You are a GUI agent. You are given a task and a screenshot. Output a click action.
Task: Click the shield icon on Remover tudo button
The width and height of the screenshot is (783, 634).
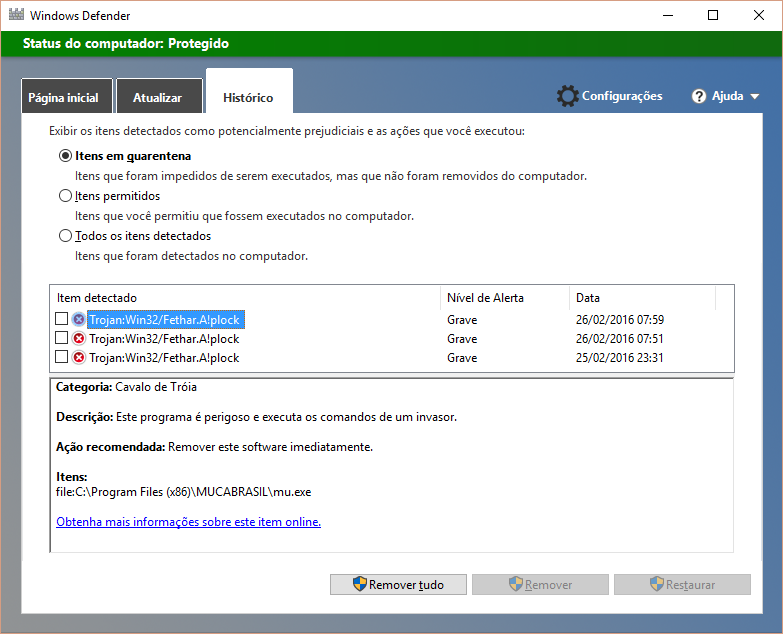(360, 585)
